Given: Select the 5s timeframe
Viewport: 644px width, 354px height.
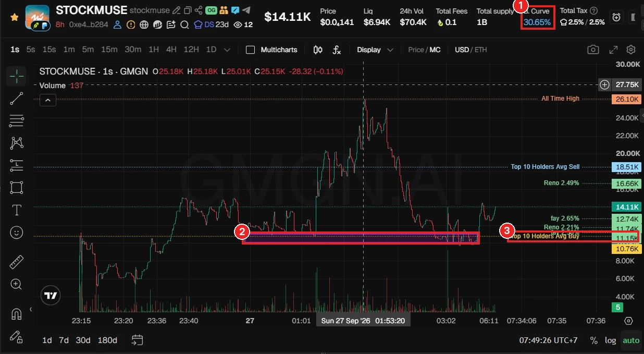Looking at the screenshot, I should point(31,50).
